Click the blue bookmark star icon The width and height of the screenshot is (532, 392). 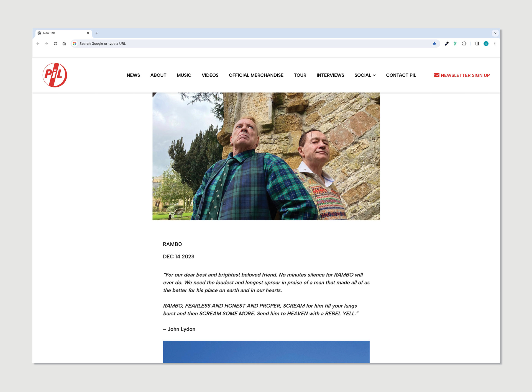[x=434, y=43]
